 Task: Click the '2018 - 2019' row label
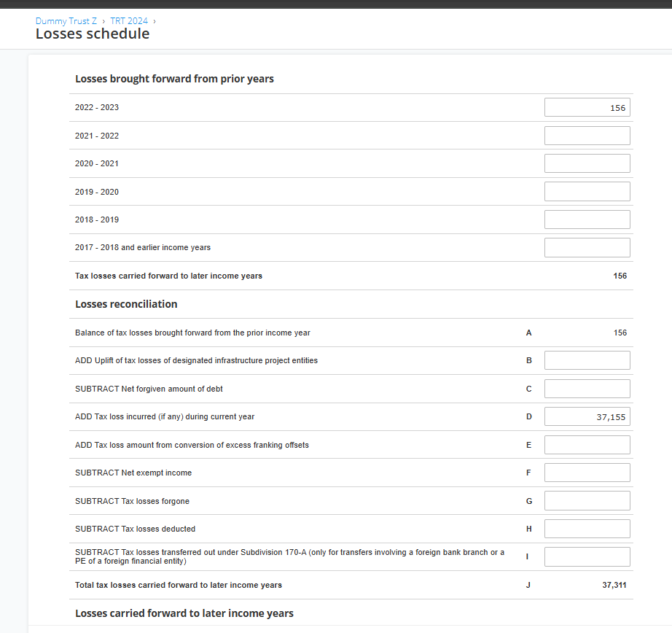[x=97, y=220]
